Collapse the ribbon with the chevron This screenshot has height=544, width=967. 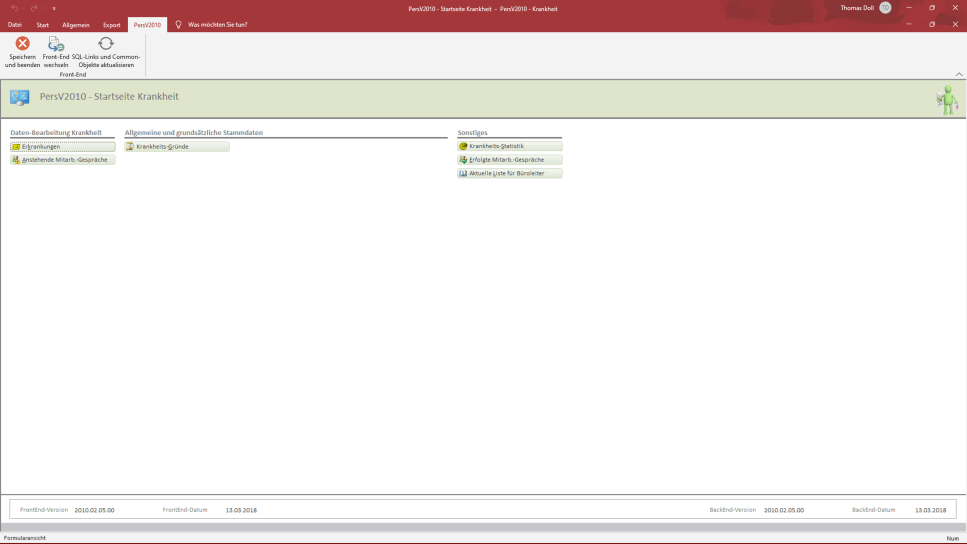pyautogui.click(x=959, y=75)
